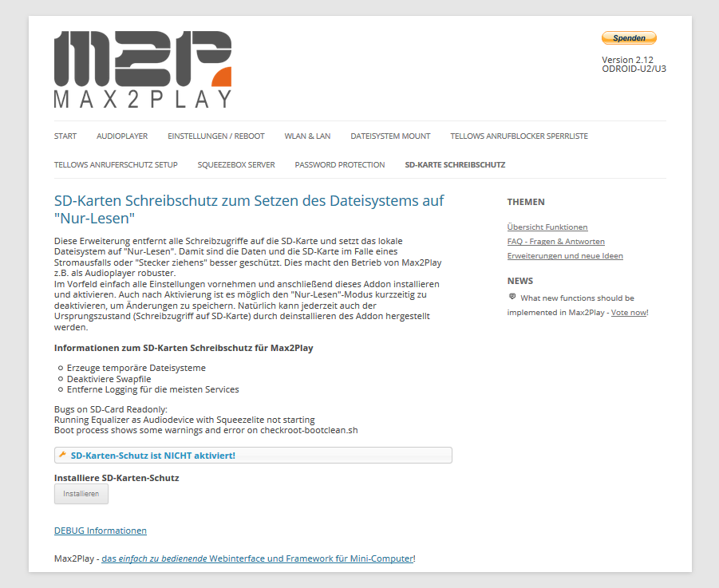The width and height of the screenshot is (719, 588).
Task: Click 'Erzeuge temporäre Dateisysteme' list item
Action: tap(136, 368)
